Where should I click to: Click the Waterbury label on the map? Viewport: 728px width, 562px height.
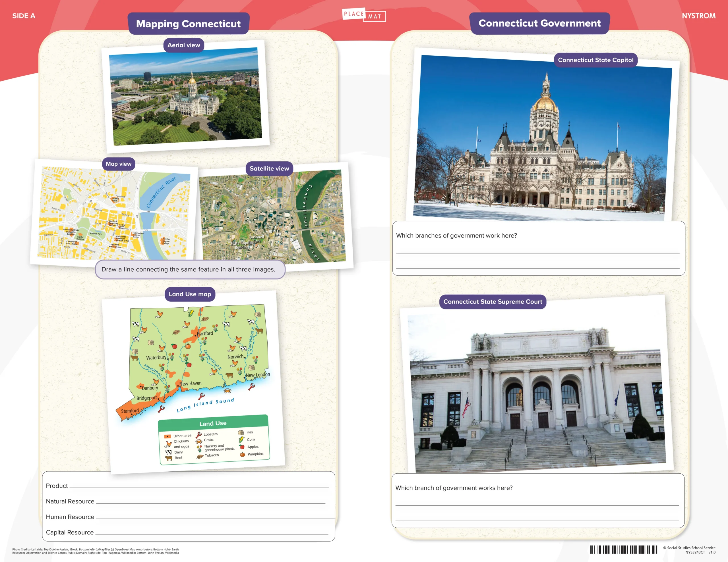[x=156, y=358]
